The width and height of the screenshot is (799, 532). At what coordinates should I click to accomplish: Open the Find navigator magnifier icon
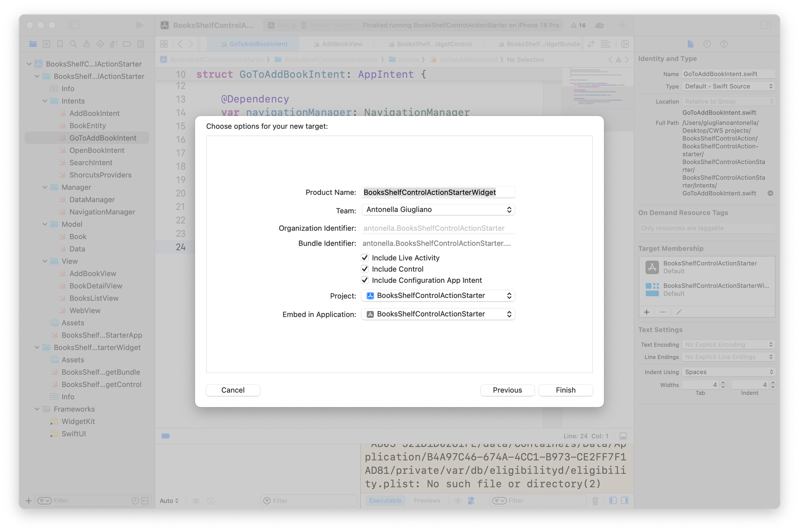74,44
